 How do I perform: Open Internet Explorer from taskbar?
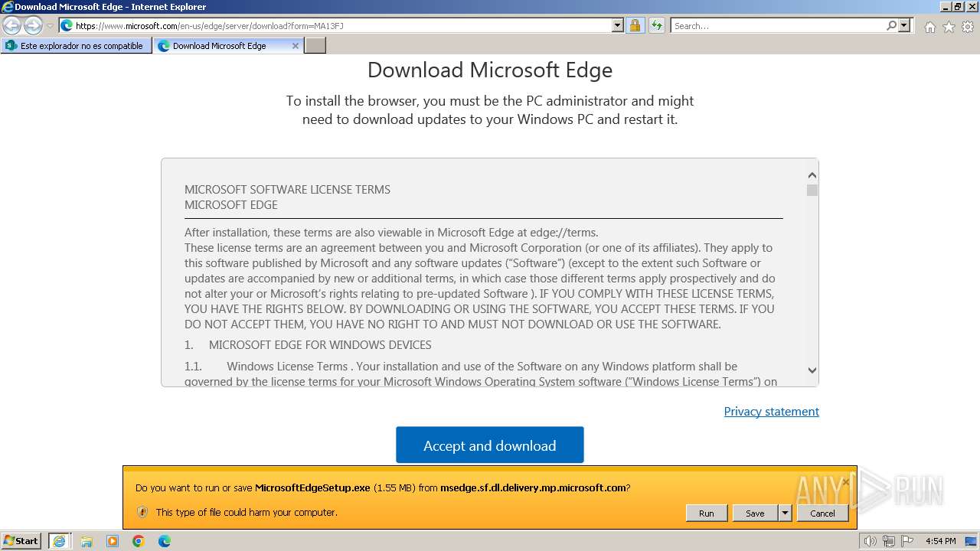click(x=59, y=541)
